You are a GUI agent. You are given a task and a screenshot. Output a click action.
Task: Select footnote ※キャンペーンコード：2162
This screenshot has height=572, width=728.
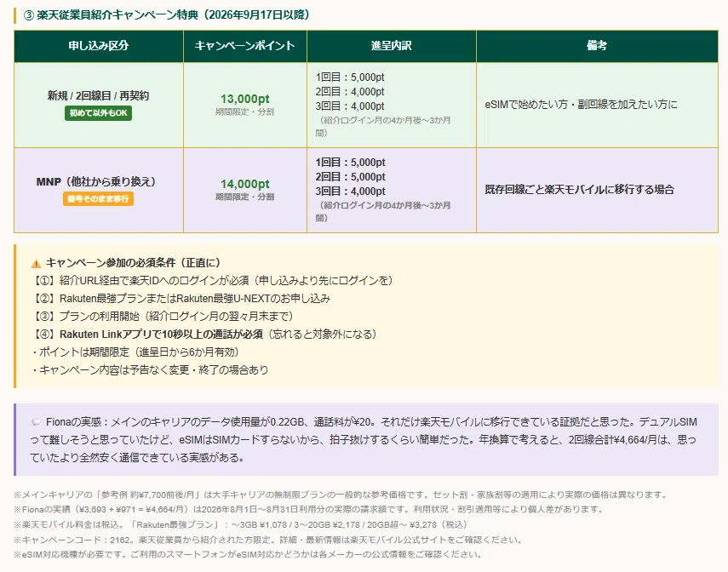(269, 540)
